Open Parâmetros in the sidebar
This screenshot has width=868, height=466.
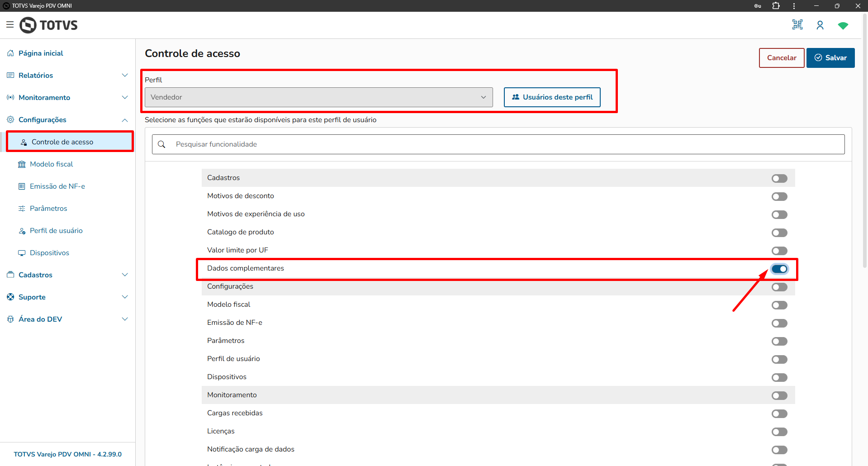click(x=48, y=209)
